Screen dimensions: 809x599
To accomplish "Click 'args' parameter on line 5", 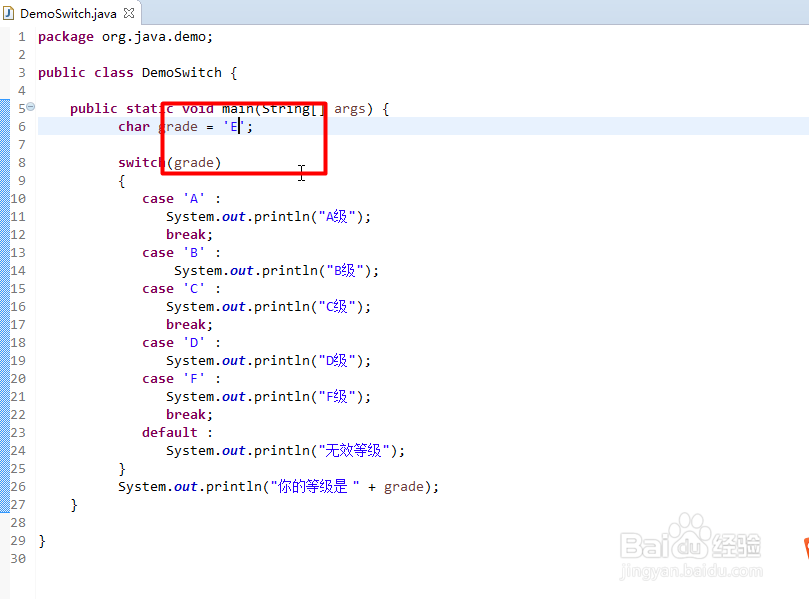I will coord(350,109).
